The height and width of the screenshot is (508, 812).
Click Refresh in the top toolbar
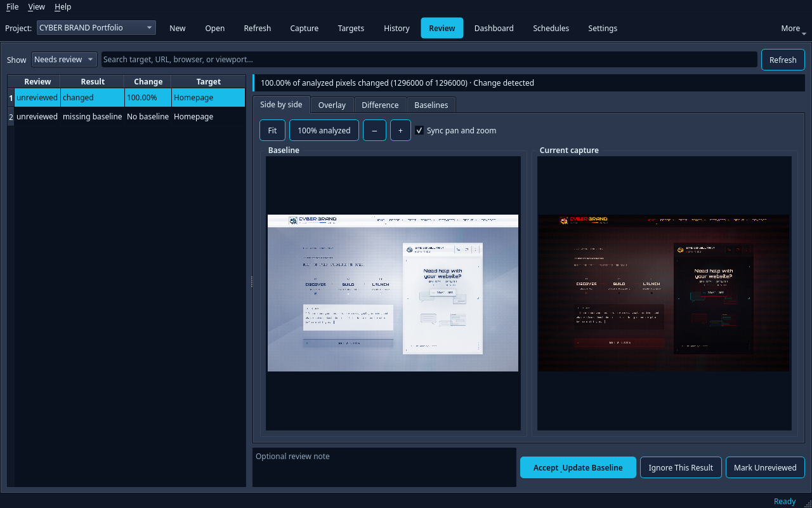point(258,28)
